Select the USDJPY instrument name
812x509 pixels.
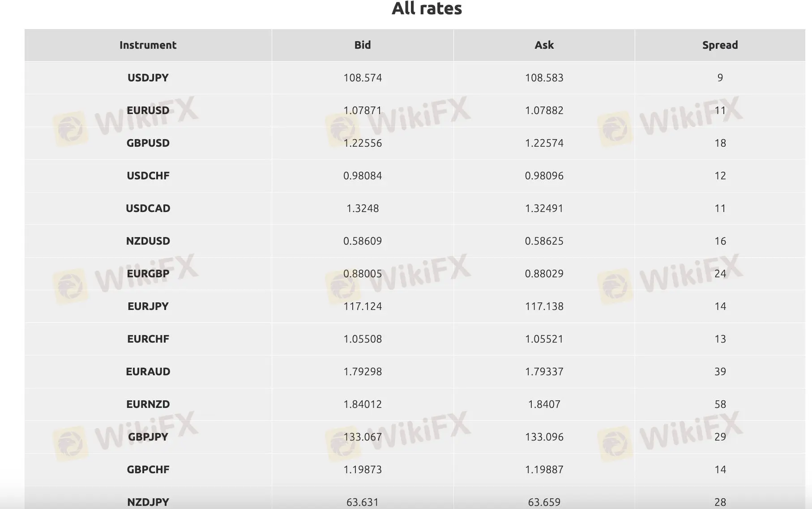point(148,78)
